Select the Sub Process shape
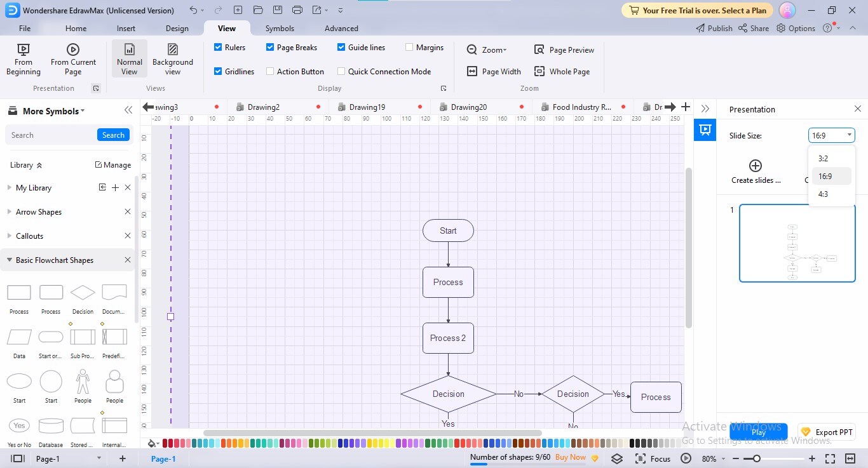 coord(83,337)
